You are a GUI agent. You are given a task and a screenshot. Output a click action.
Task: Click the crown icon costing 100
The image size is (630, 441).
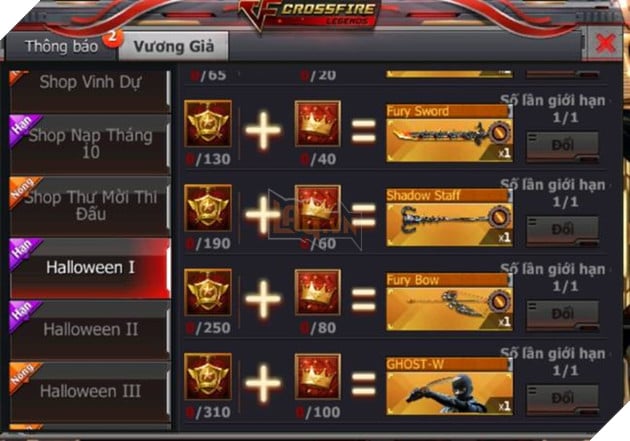point(317,376)
